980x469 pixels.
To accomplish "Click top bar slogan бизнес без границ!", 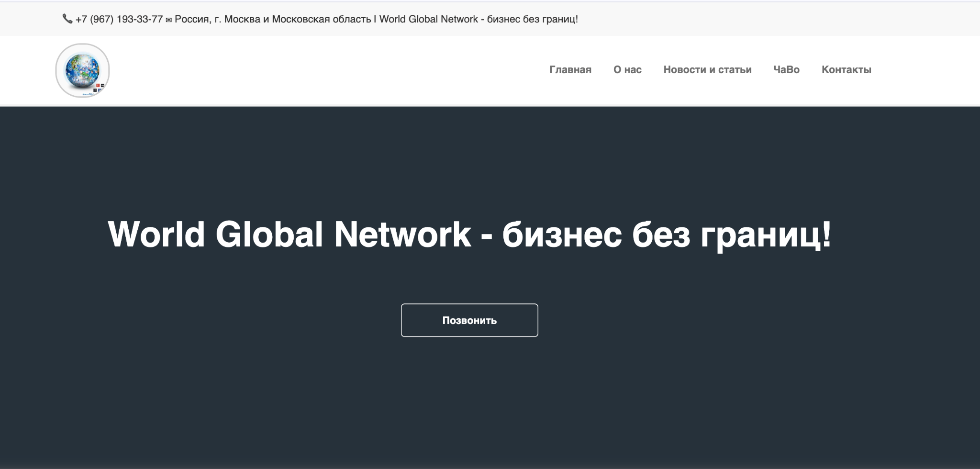I will [x=532, y=19].
